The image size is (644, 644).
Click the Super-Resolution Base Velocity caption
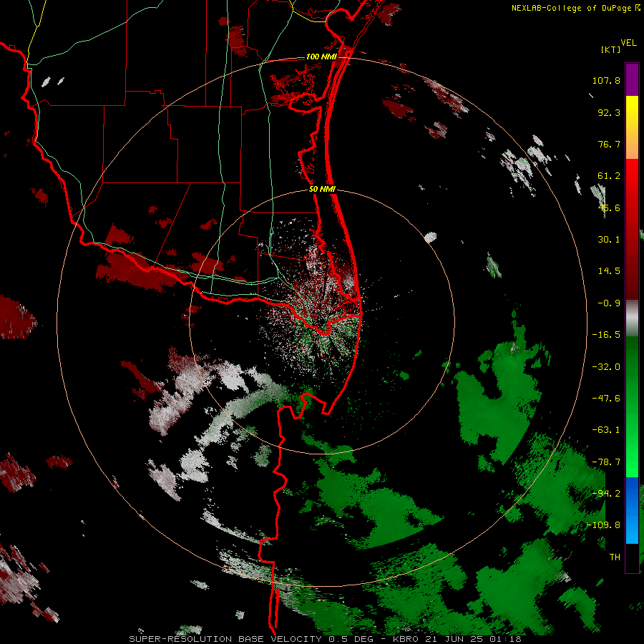325,639
